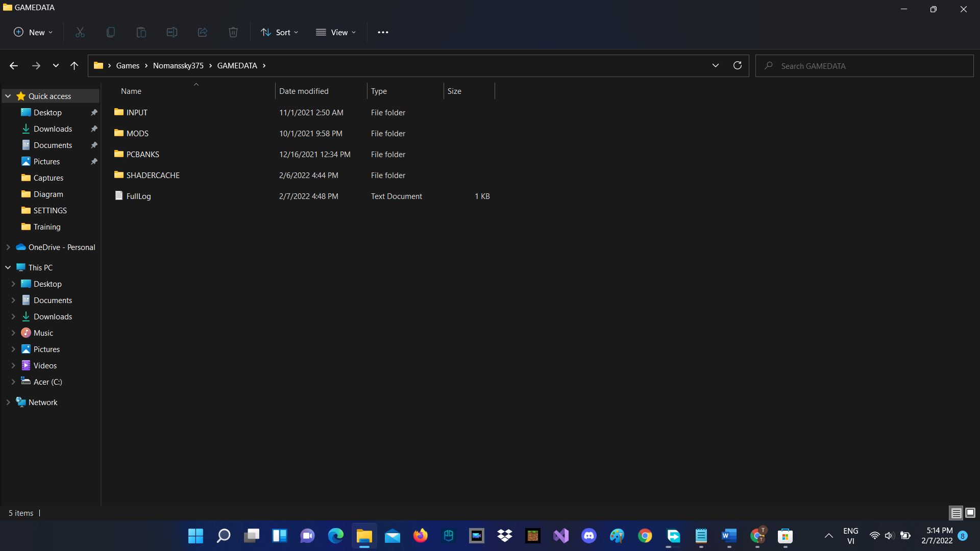The image size is (980, 551).
Task: Click the New button
Action: pos(33,32)
